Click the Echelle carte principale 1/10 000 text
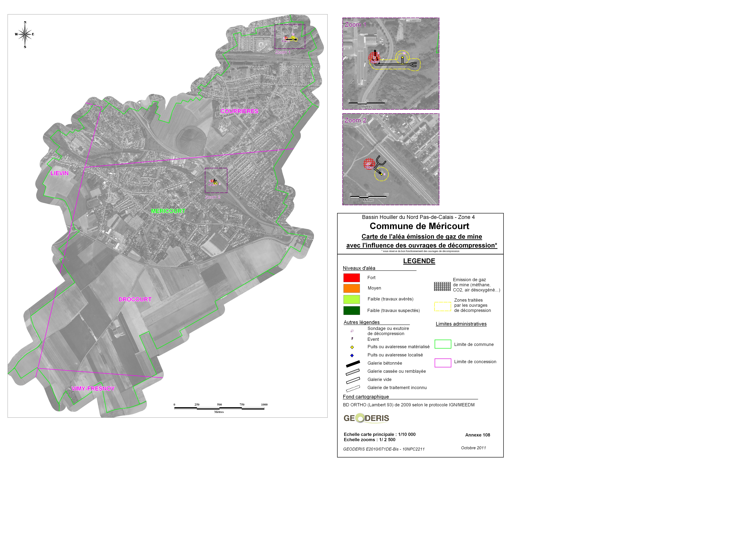 point(380,435)
